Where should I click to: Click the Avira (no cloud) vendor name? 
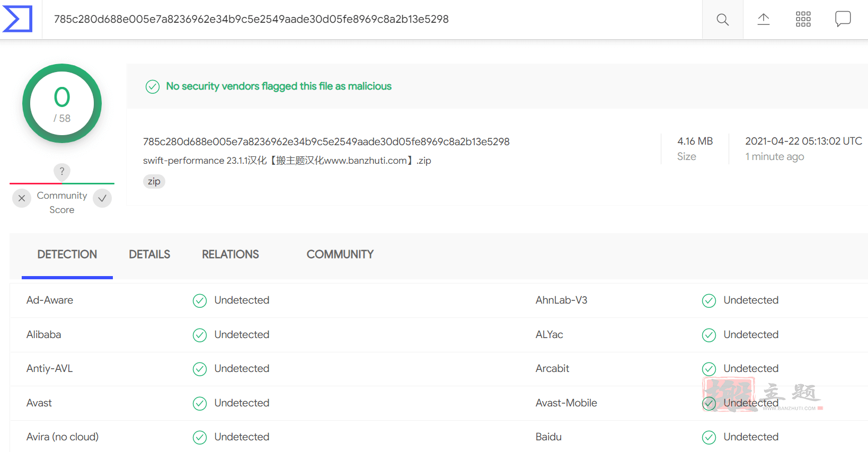tap(63, 437)
